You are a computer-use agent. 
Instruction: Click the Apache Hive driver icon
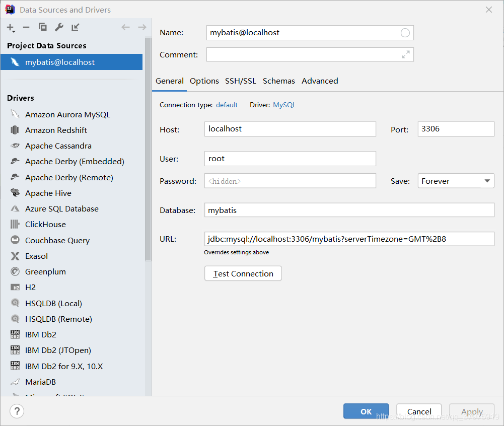click(15, 193)
